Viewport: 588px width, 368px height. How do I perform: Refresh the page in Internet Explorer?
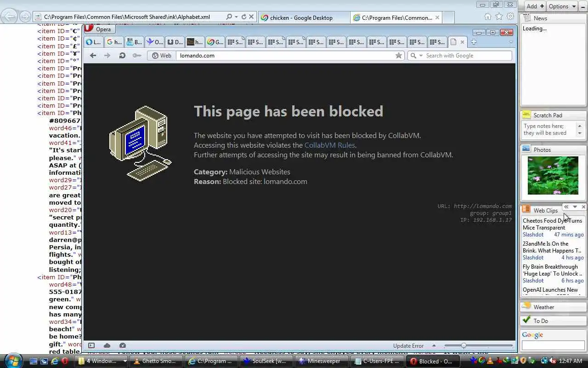(244, 17)
